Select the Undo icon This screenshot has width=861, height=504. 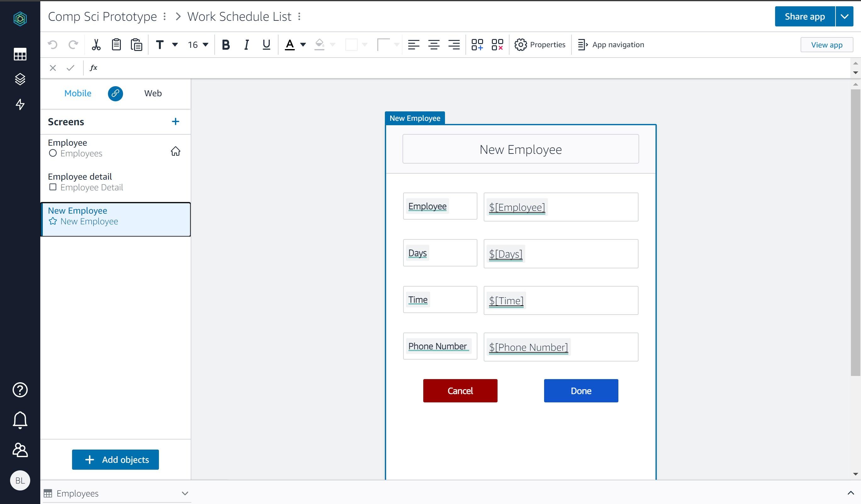(x=52, y=44)
